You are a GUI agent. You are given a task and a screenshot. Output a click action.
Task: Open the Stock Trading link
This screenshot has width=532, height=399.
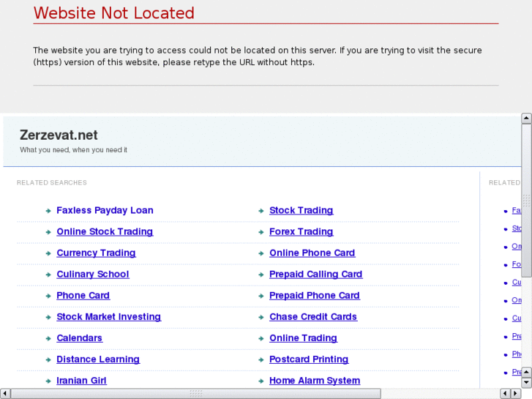click(x=301, y=211)
